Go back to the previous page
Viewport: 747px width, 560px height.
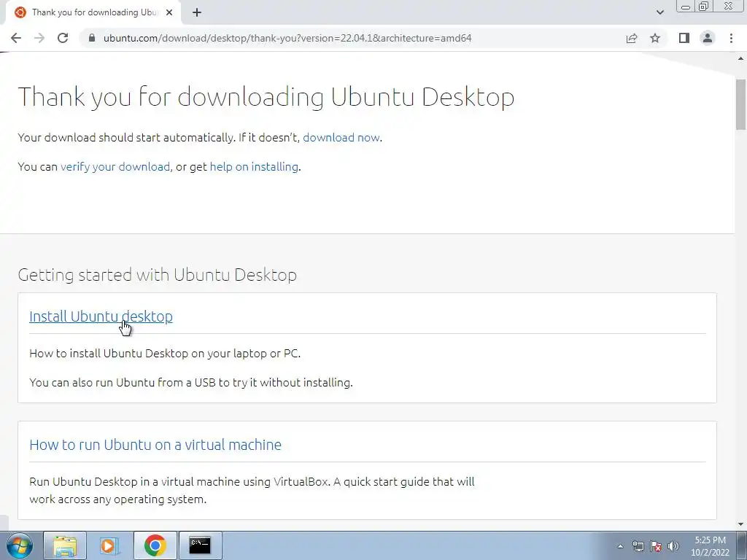tap(16, 38)
